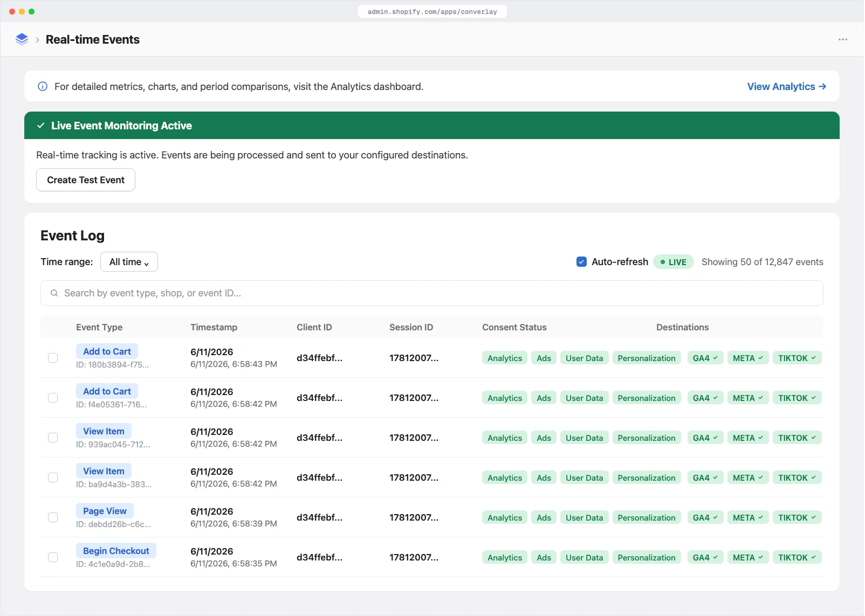Click the browser address bar URL
This screenshot has height=616, width=865.
pos(432,11)
